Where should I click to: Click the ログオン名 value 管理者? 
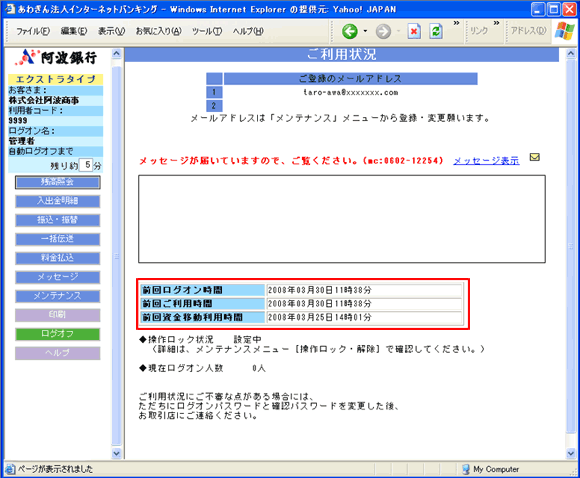coord(21,141)
